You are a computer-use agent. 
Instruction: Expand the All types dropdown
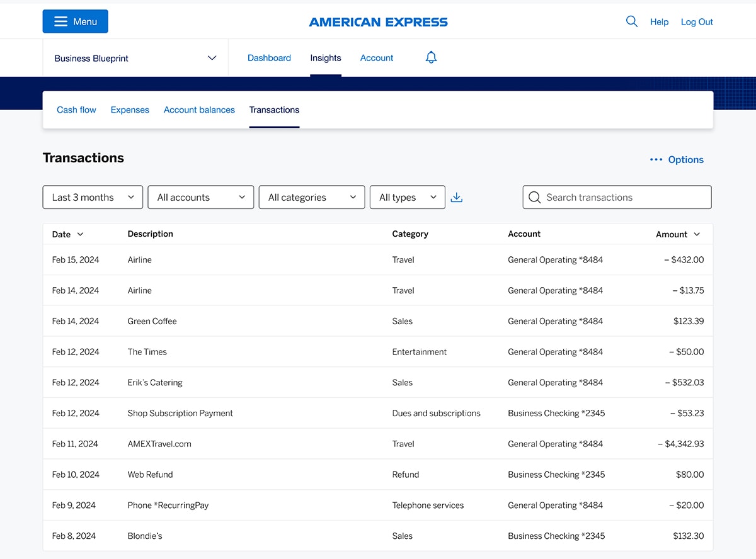point(407,197)
